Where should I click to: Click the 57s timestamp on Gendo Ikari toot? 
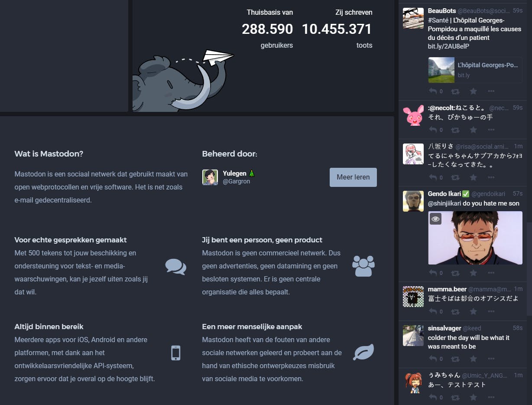coord(517,193)
